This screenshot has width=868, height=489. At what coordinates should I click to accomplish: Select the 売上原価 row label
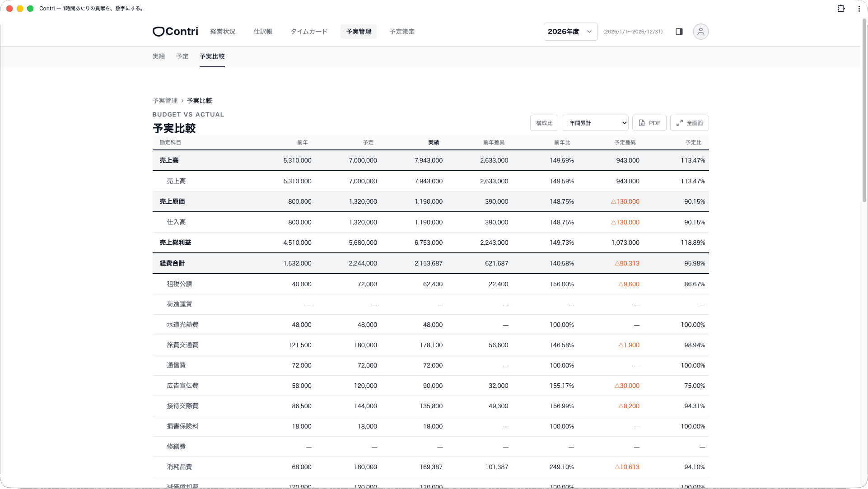point(172,201)
